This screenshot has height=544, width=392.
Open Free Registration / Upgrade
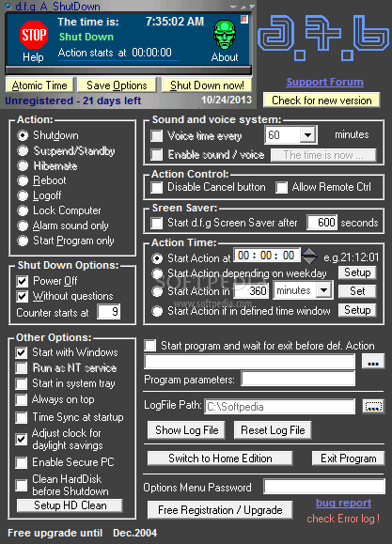tap(220, 509)
